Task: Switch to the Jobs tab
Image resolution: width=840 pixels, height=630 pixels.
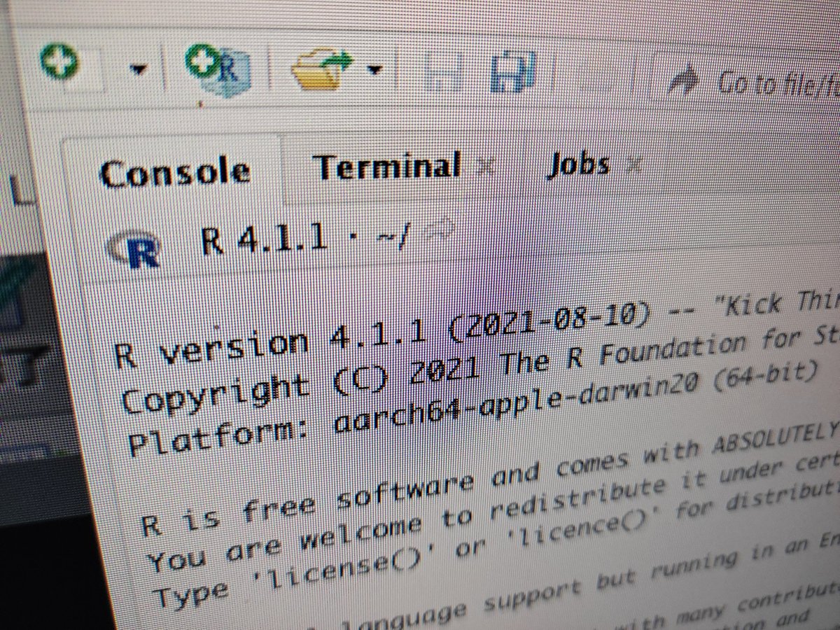Action: [x=578, y=165]
